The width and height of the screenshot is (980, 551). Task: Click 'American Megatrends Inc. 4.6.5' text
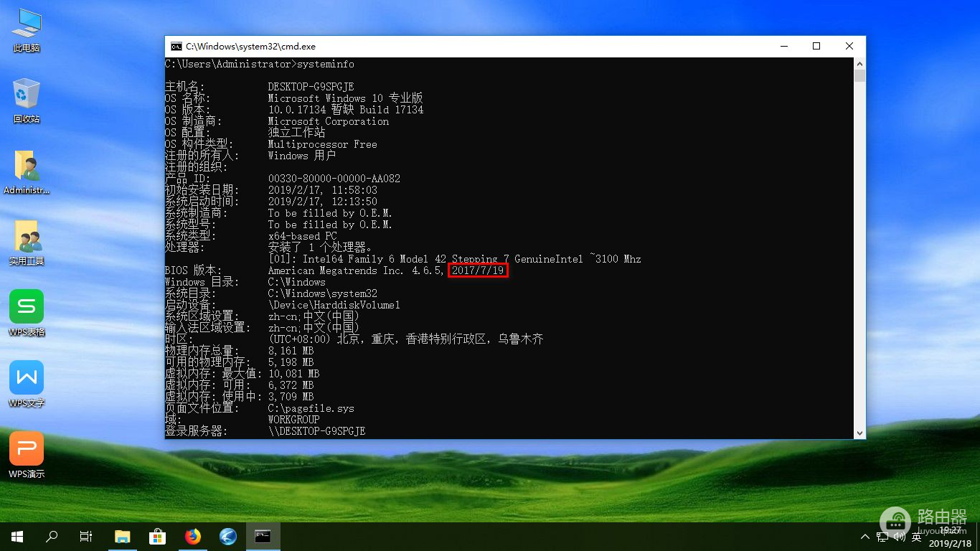354,270
